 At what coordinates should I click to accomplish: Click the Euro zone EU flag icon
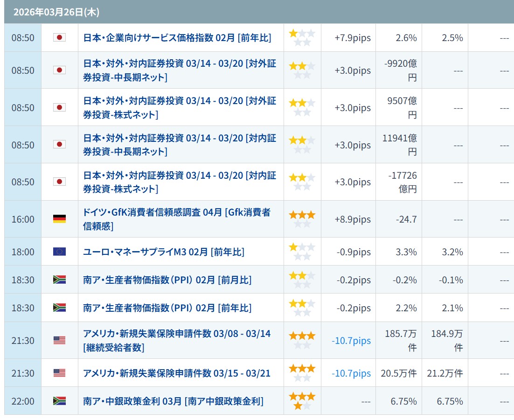click(x=59, y=252)
